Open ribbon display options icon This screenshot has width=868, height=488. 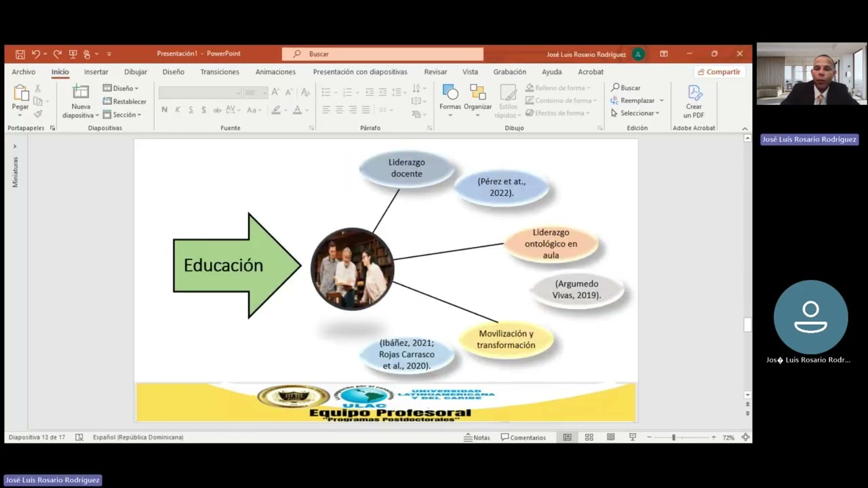click(x=664, y=54)
